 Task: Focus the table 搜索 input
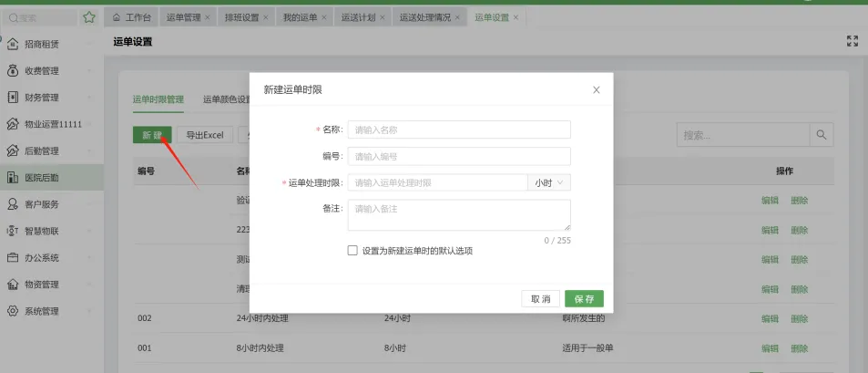tap(743, 135)
